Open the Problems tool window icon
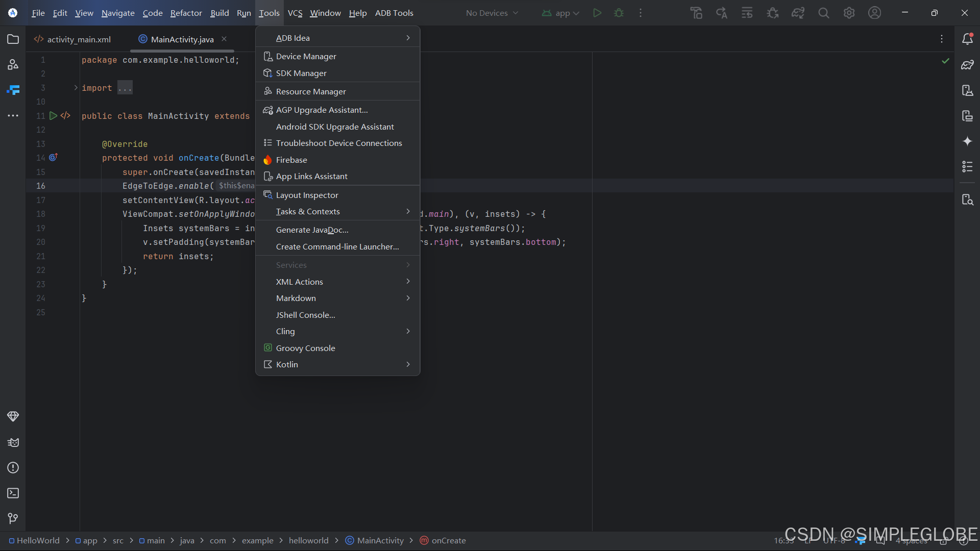This screenshot has height=551, width=980. [13, 468]
